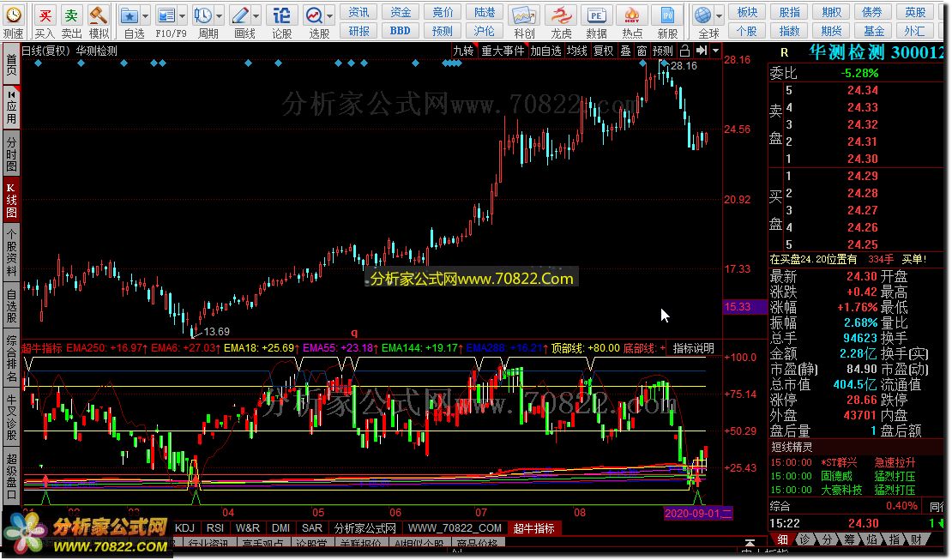
Task: Switch to the 财 tab at bottom right
Action: point(916,539)
